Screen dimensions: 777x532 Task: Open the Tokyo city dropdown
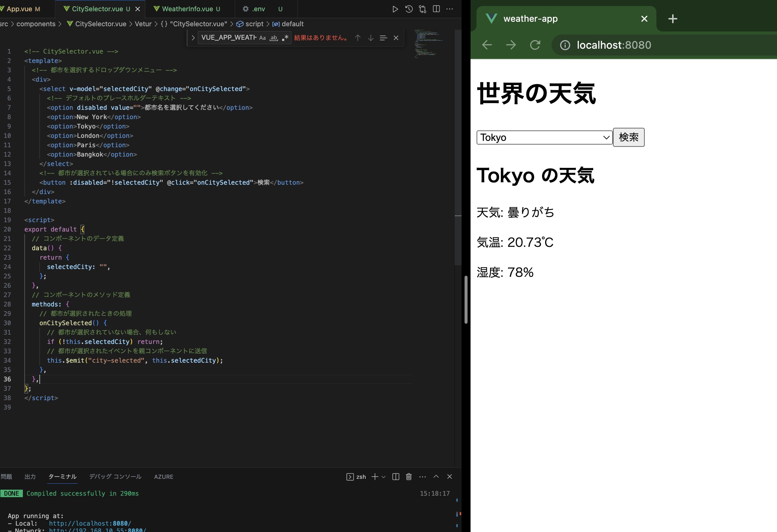(544, 137)
